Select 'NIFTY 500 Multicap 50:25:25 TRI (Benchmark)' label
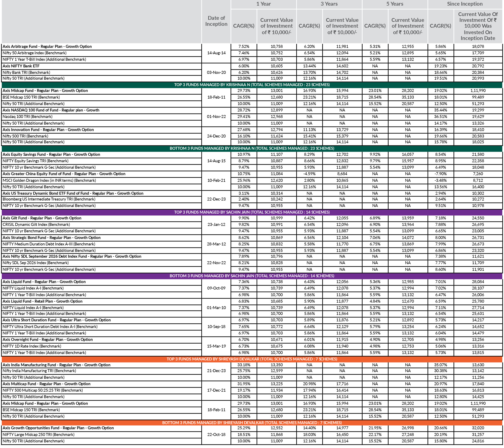This screenshot has width=504, height=448. point(43,390)
